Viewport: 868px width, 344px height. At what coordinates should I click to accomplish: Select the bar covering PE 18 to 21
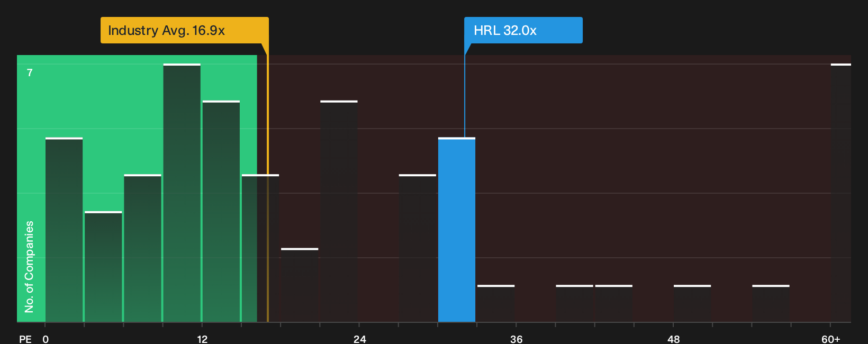tap(300, 285)
